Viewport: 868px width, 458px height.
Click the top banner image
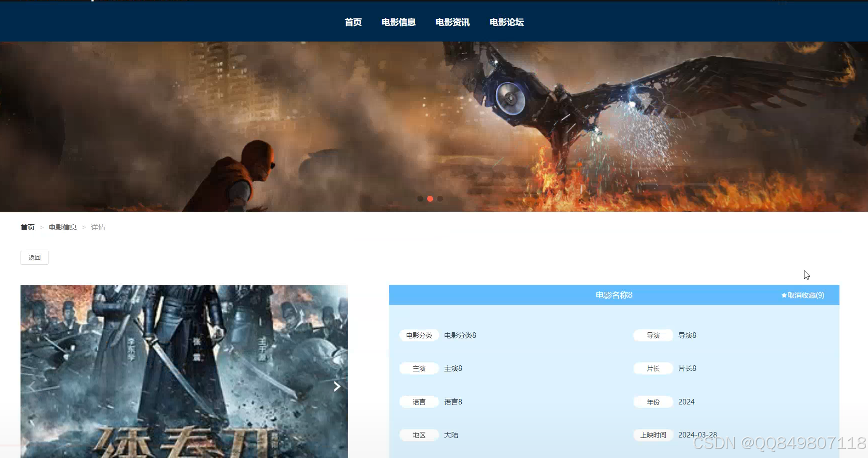pos(434,127)
